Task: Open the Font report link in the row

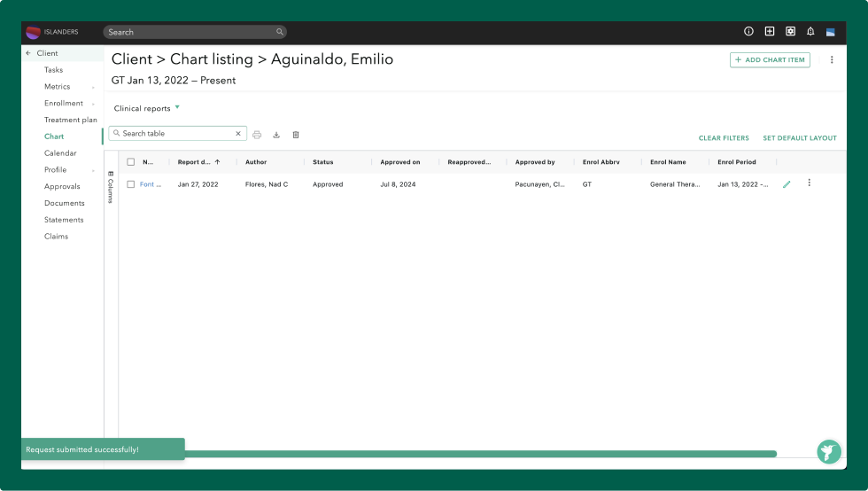Action: point(150,184)
